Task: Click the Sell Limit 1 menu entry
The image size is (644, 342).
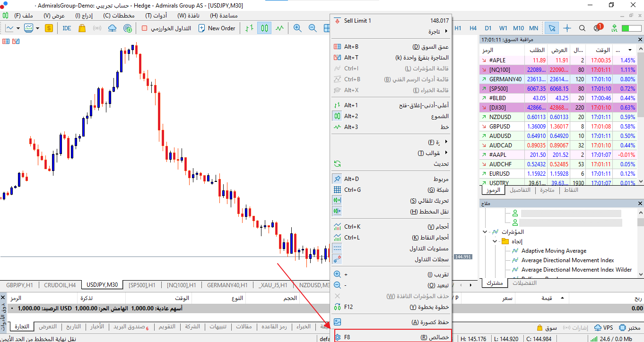Action: pos(392,21)
